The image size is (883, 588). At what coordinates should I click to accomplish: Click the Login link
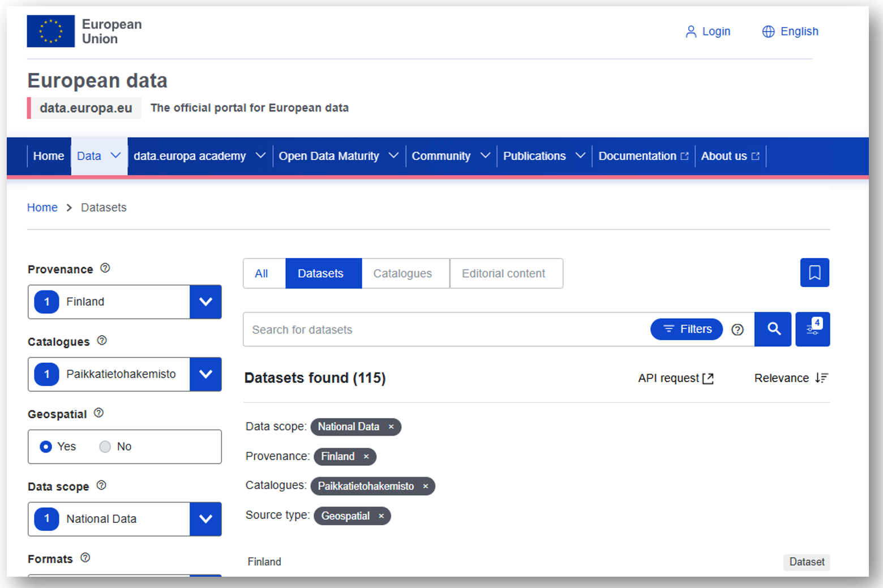click(x=708, y=32)
